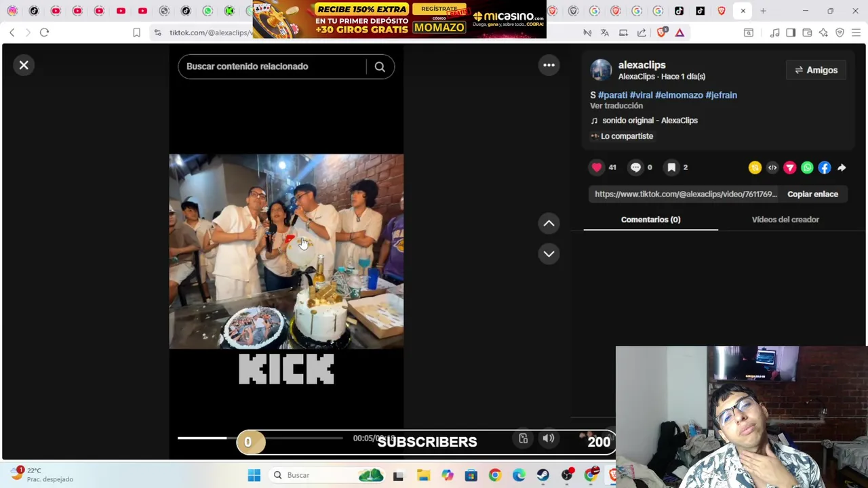Open the #parati hashtag

(x=612, y=95)
